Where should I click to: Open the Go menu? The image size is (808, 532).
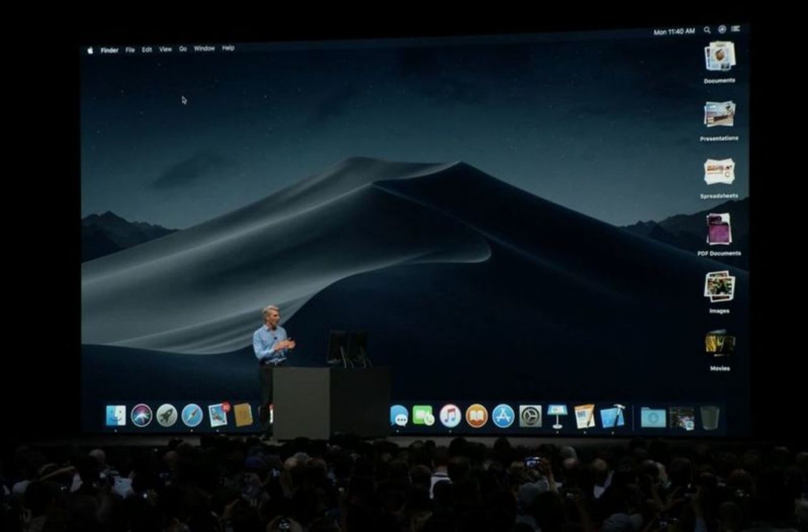182,49
